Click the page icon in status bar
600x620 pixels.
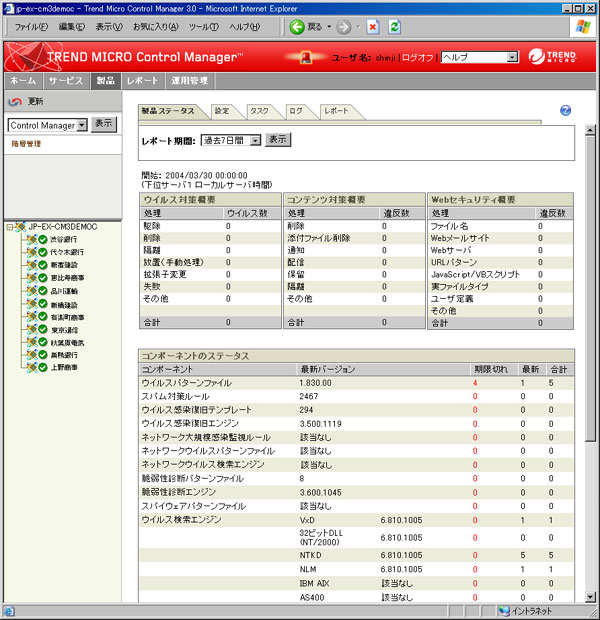9,611
